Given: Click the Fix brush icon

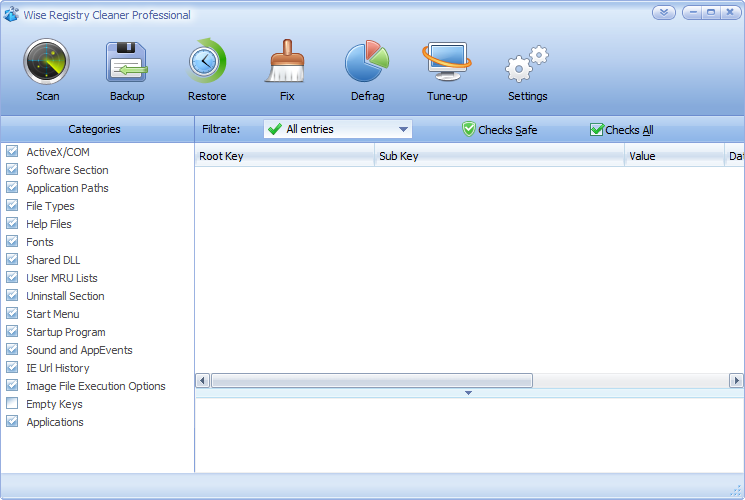Looking at the screenshot, I should (287, 61).
